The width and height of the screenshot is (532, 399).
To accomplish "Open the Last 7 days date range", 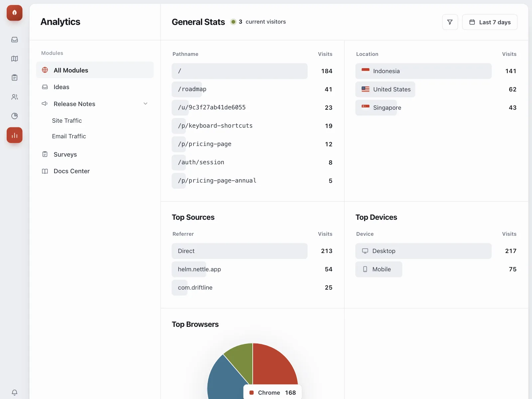I will (489, 22).
